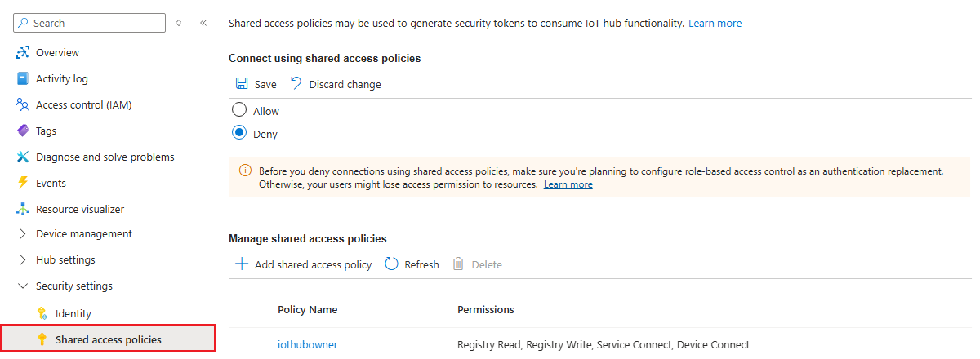Go to Diagnose and solve problems

[105, 157]
